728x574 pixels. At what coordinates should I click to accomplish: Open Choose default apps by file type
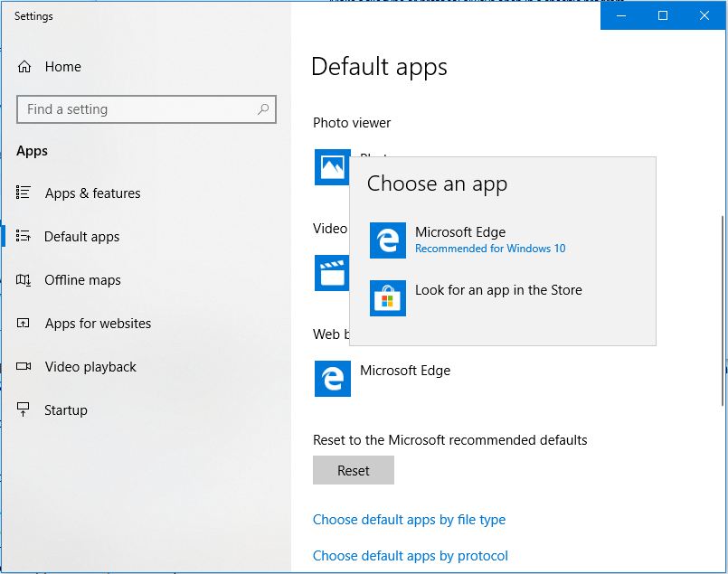coord(409,520)
